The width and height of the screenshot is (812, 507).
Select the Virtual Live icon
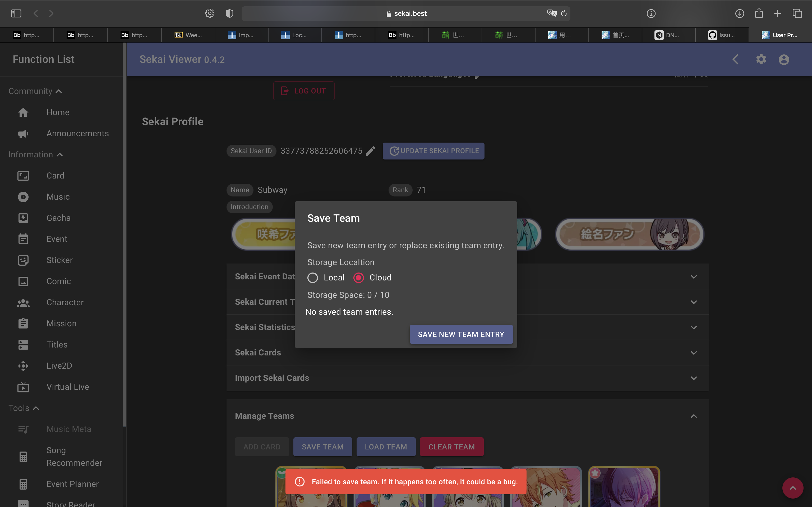pyautogui.click(x=23, y=387)
